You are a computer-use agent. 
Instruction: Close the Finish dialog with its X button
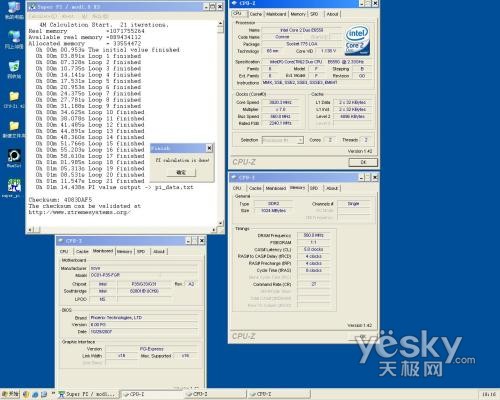coord(209,148)
